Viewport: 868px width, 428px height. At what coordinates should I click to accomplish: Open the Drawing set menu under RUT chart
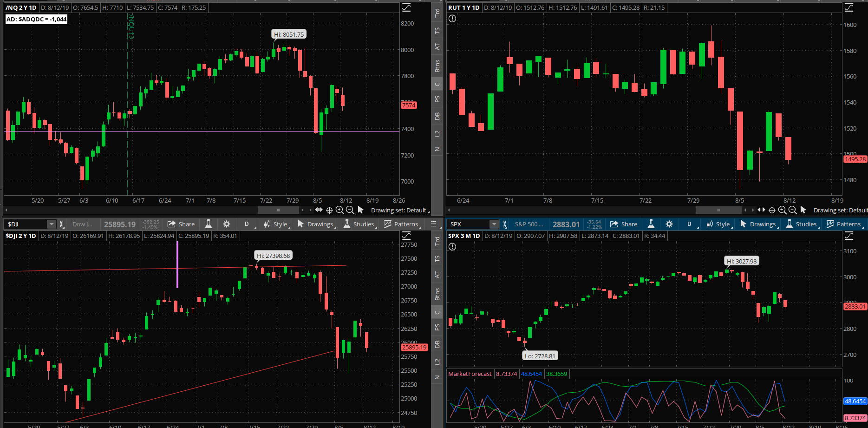point(841,210)
